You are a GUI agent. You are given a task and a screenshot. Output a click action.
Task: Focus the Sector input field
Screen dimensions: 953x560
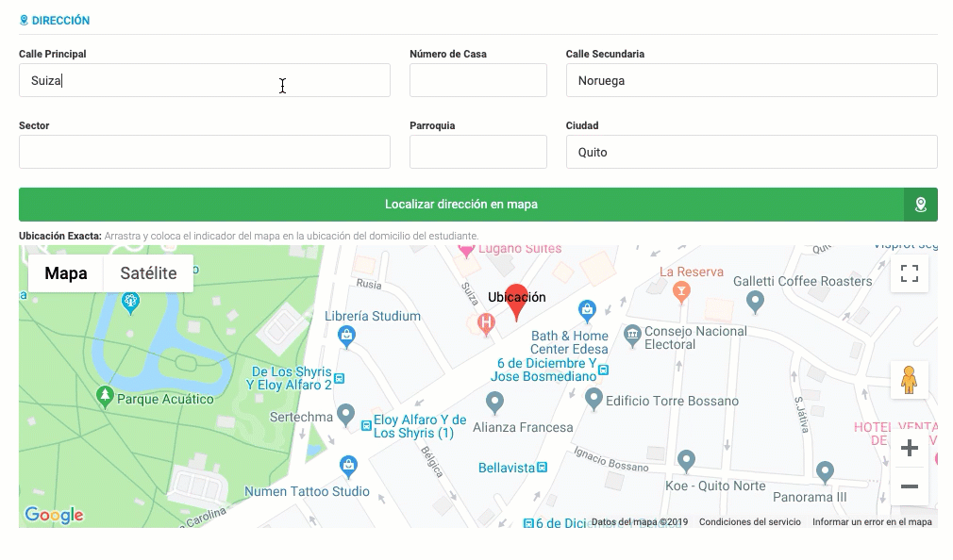[x=204, y=152]
